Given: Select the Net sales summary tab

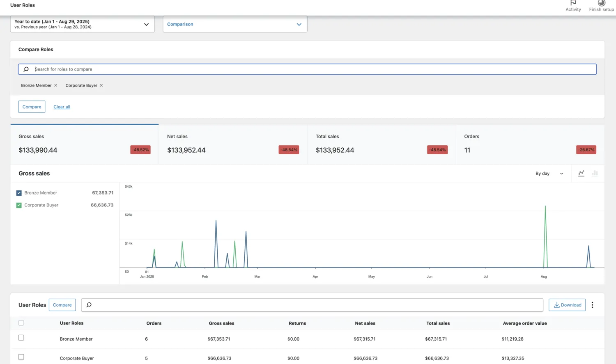Looking at the screenshot, I should 233,144.
